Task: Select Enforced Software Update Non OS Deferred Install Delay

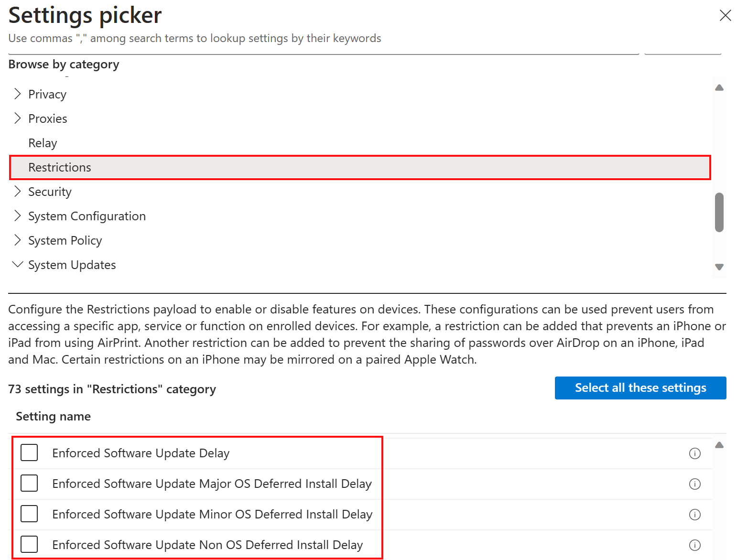Action: coord(29,544)
